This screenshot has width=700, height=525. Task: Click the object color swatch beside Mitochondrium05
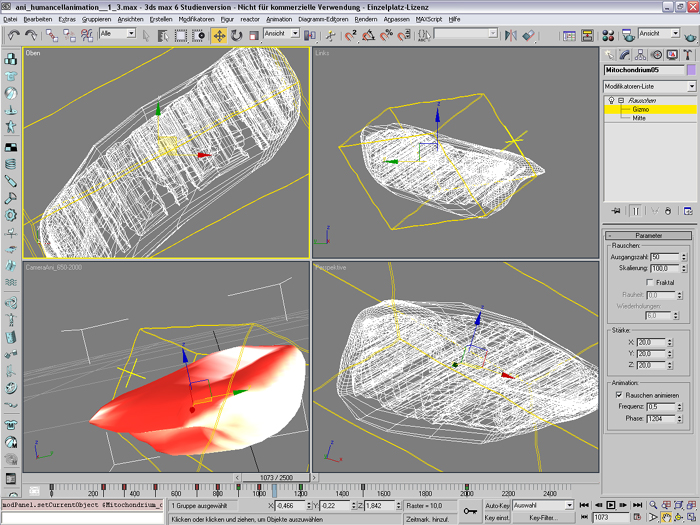tap(690, 71)
